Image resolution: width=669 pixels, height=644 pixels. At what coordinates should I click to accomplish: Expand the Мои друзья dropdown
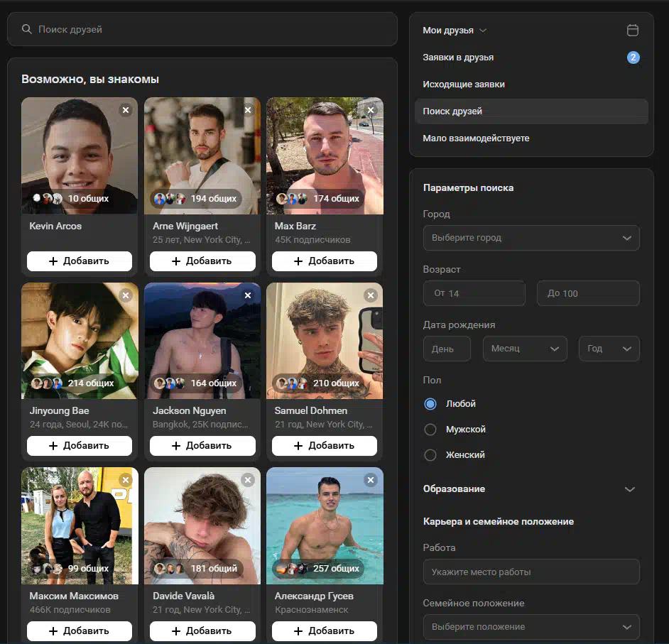pos(455,31)
